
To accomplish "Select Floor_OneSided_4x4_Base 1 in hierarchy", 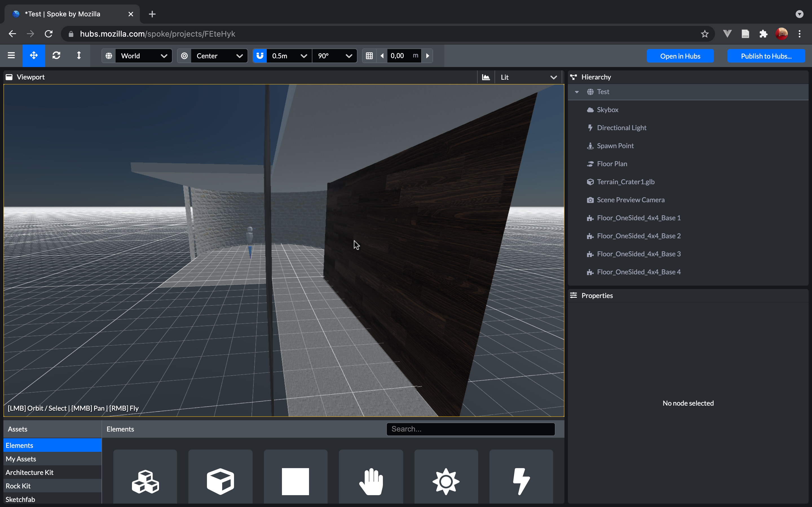I will tap(639, 217).
